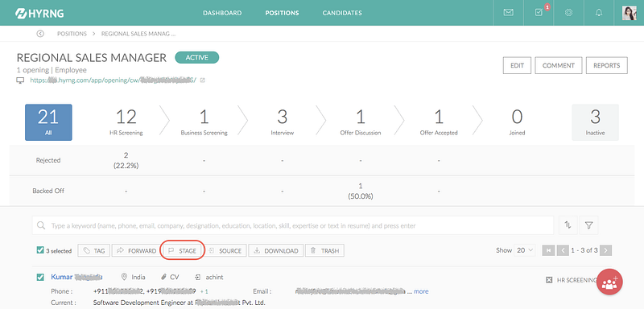
Task: Click the STAGE bulk action button
Action: pyautogui.click(x=183, y=251)
